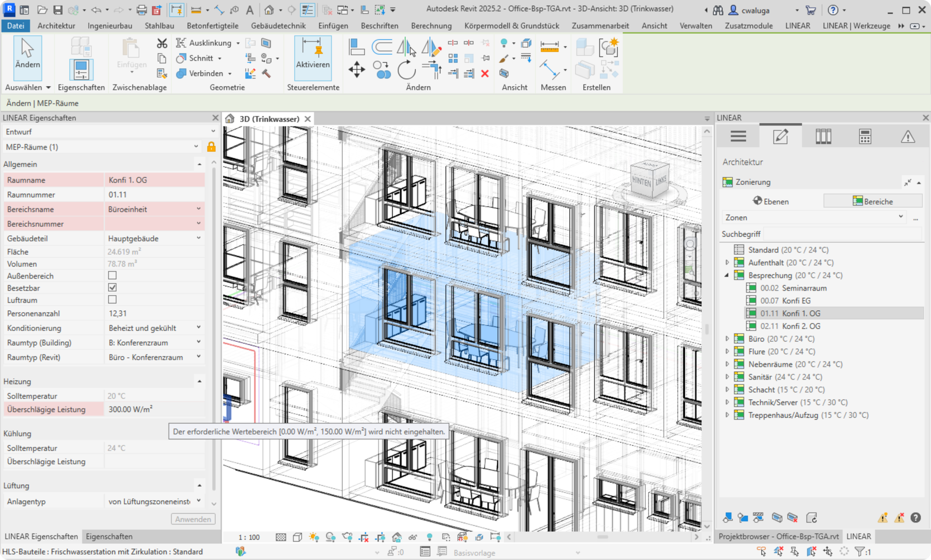Open the LINEAR warnings triangle icon
This screenshot has height=560, width=931.
click(x=907, y=137)
